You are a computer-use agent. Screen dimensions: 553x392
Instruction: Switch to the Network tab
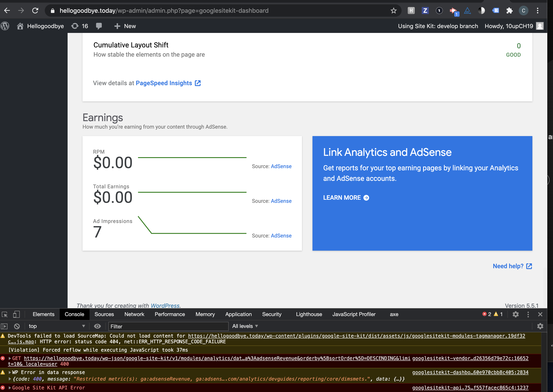(134, 314)
